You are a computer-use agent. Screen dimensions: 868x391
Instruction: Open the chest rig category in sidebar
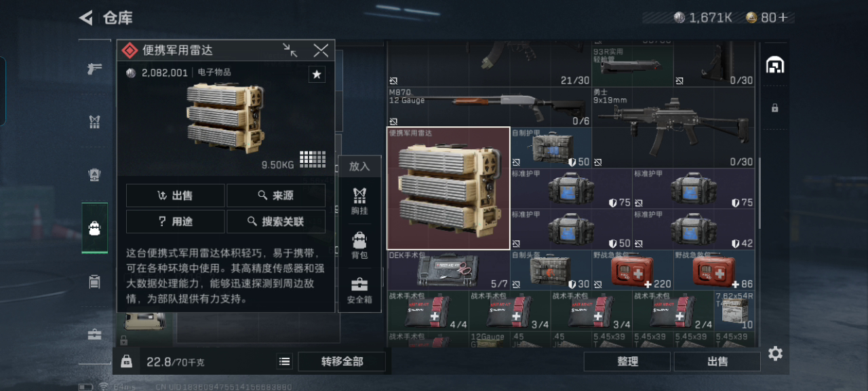pos(95,122)
